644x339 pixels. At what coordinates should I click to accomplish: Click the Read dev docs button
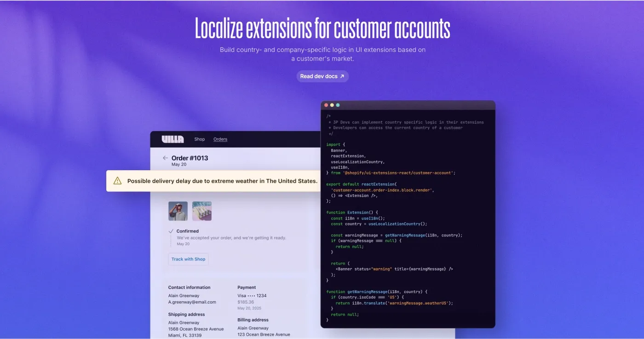(x=322, y=76)
